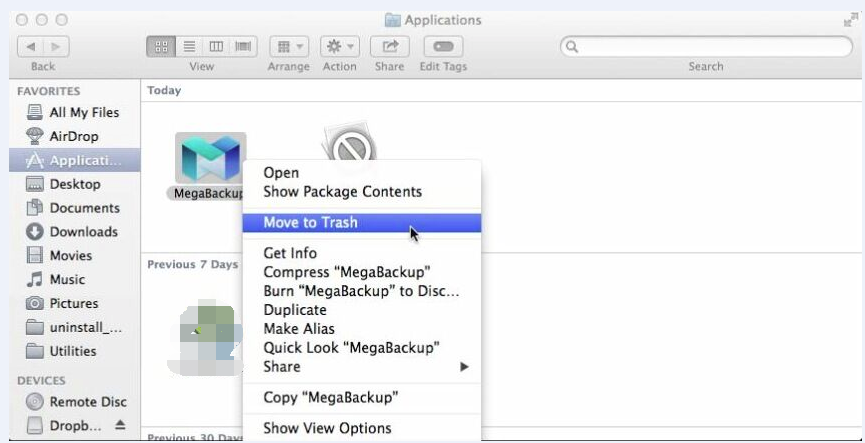
Task: Select the prohibited-sign application icon
Action: (x=350, y=143)
